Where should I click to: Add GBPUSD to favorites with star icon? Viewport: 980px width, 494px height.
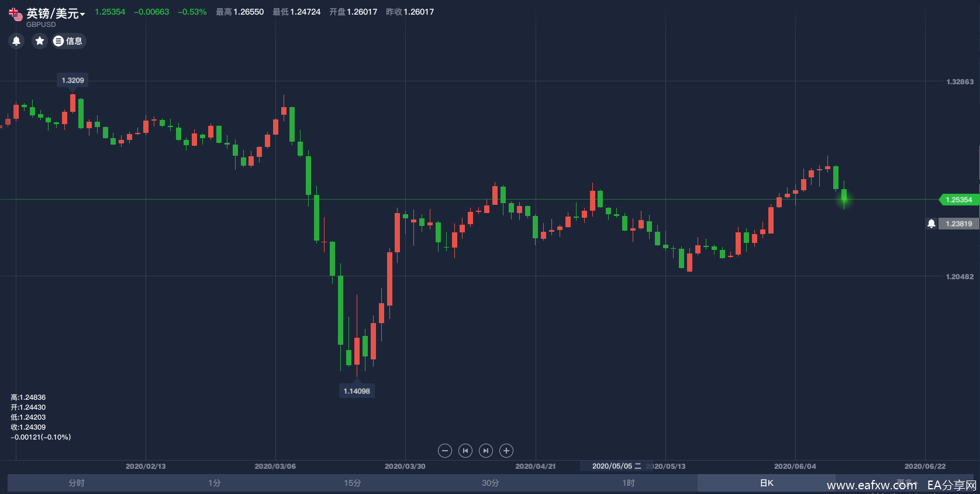40,41
